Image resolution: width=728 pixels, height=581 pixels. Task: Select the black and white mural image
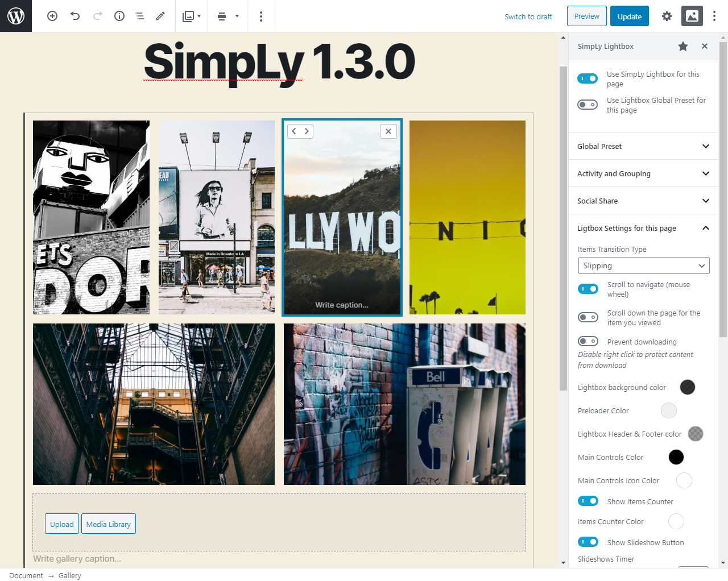91,217
